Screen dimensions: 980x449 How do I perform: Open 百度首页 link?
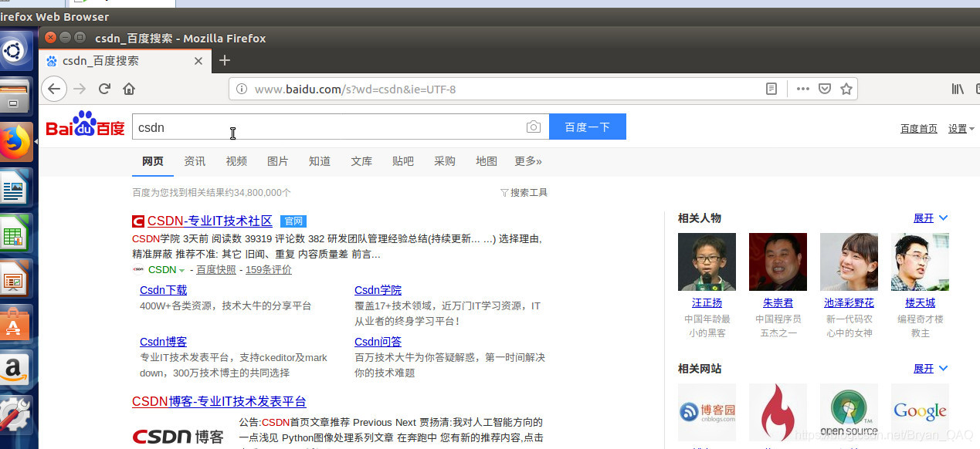tap(919, 129)
